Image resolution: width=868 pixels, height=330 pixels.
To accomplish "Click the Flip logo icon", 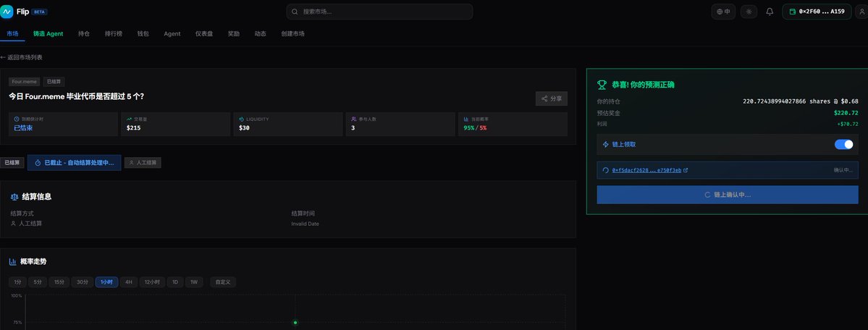I will [7, 12].
